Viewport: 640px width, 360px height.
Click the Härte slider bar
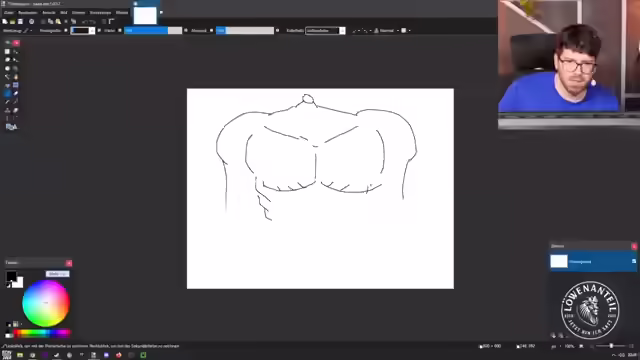(x=153, y=31)
